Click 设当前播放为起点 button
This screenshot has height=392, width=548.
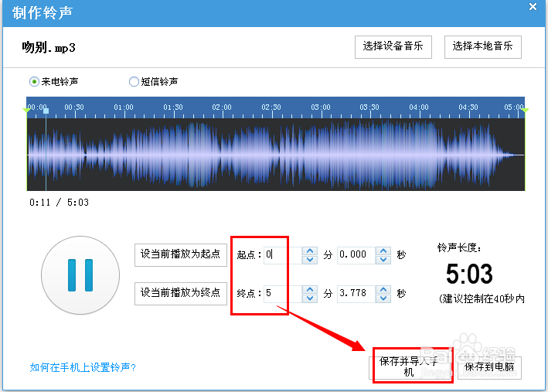pyautogui.click(x=181, y=255)
